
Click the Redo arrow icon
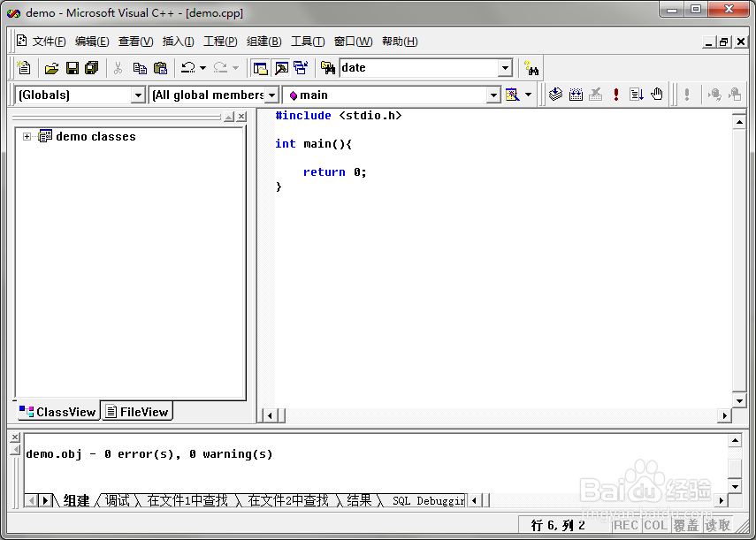click(x=220, y=68)
